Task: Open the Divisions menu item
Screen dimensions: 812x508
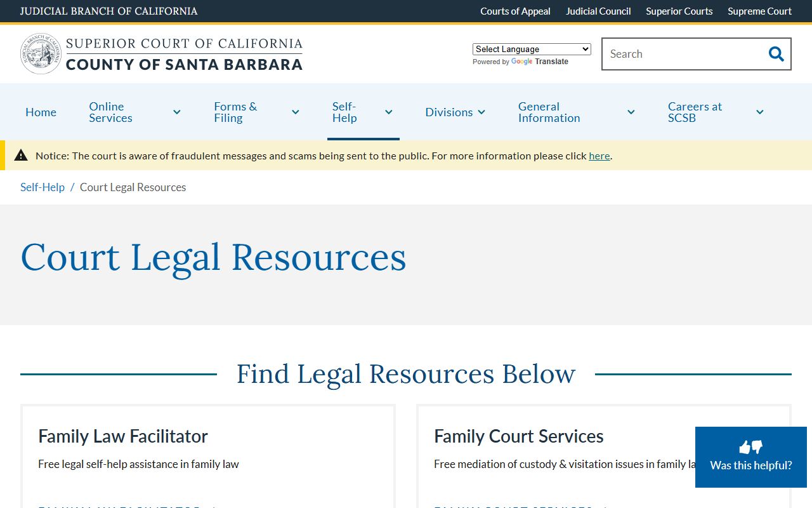Action: (x=449, y=112)
